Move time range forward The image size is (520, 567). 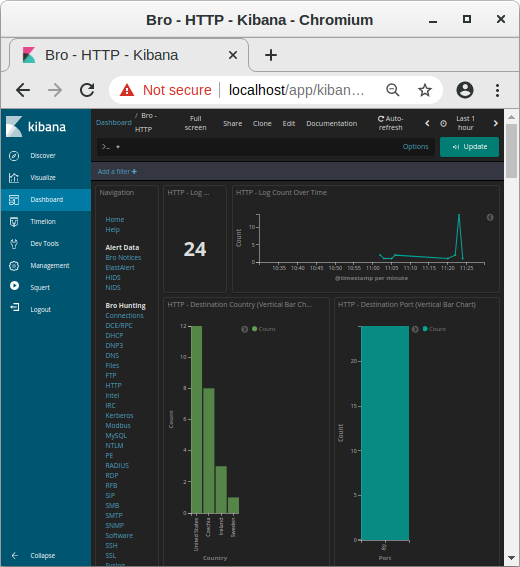(496, 123)
